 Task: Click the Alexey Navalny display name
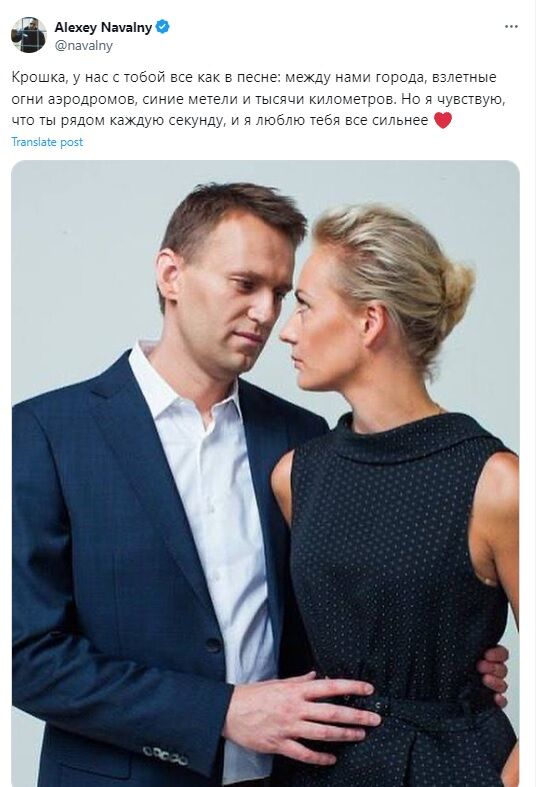(x=103, y=28)
